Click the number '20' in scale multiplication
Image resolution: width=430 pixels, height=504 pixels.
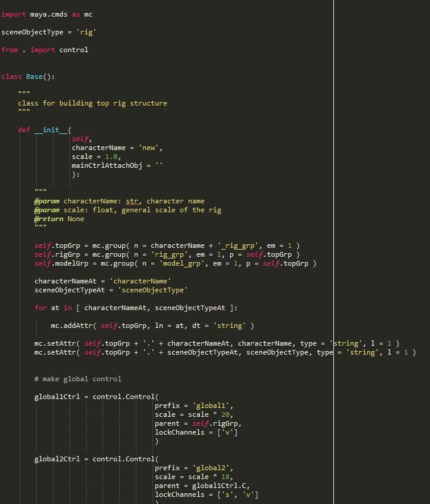click(225, 414)
